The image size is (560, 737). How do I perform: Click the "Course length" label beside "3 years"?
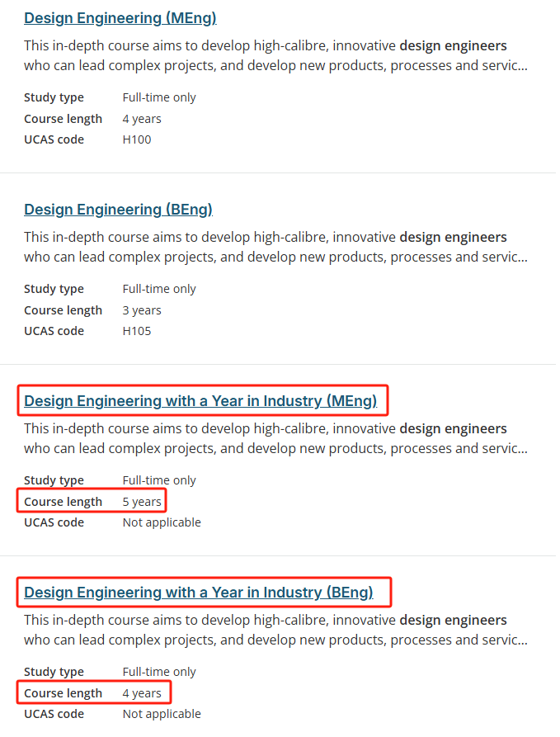[63, 310]
